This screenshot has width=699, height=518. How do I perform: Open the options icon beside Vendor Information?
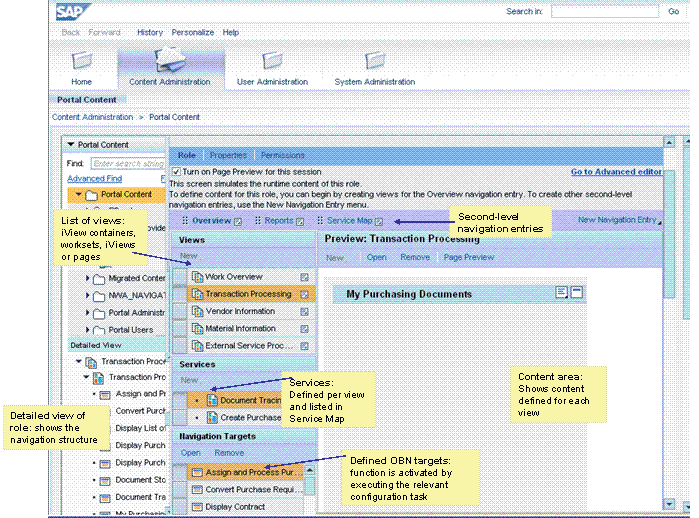pyautogui.click(x=304, y=312)
